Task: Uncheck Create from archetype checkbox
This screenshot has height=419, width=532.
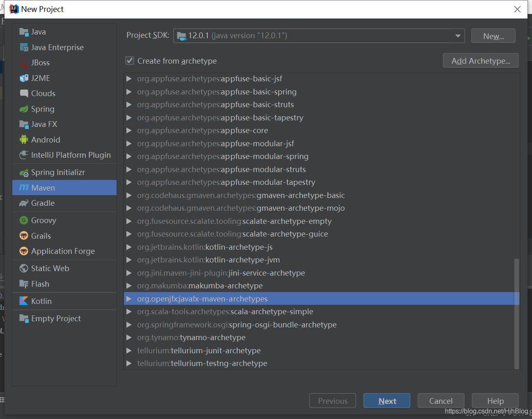Action: [x=130, y=61]
